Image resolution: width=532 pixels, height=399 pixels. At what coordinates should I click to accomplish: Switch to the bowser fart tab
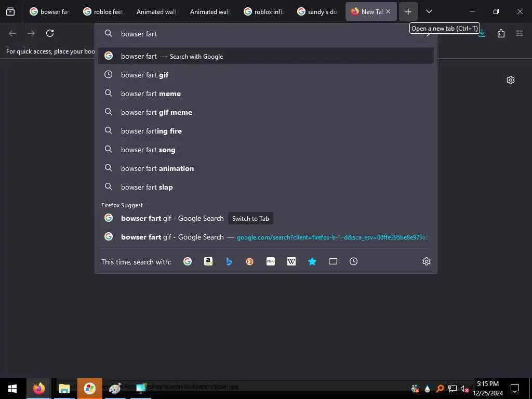click(x=50, y=11)
